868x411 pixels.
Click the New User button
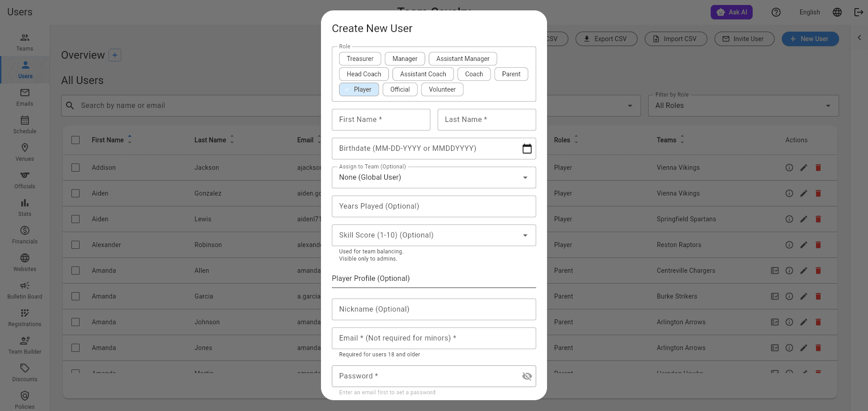click(x=810, y=39)
